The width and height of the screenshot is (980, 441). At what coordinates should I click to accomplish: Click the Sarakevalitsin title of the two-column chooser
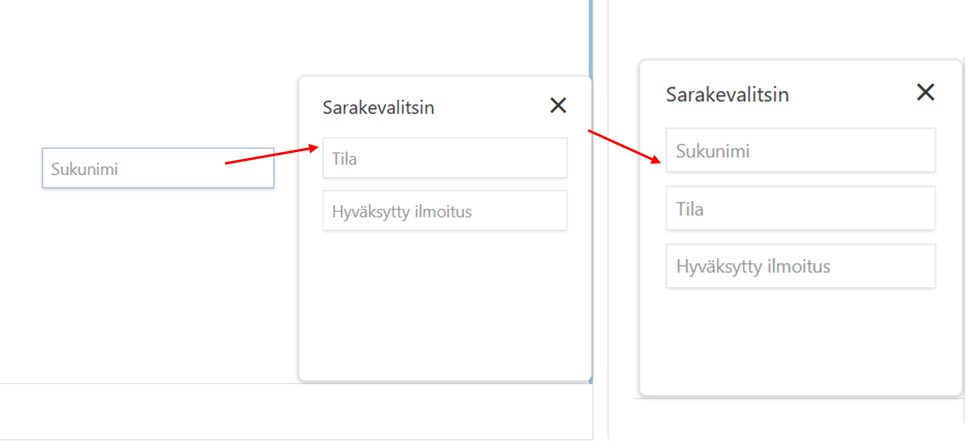(x=378, y=108)
